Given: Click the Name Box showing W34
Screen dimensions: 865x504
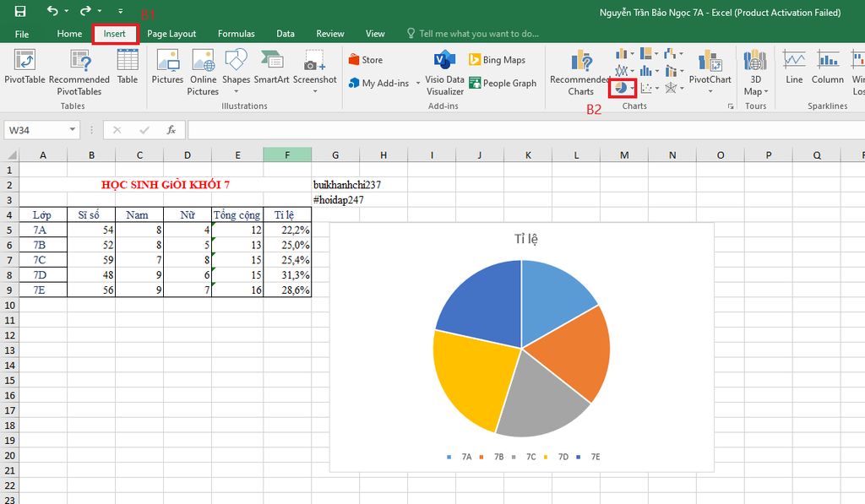Looking at the screenshot, I should pos(36,130).
